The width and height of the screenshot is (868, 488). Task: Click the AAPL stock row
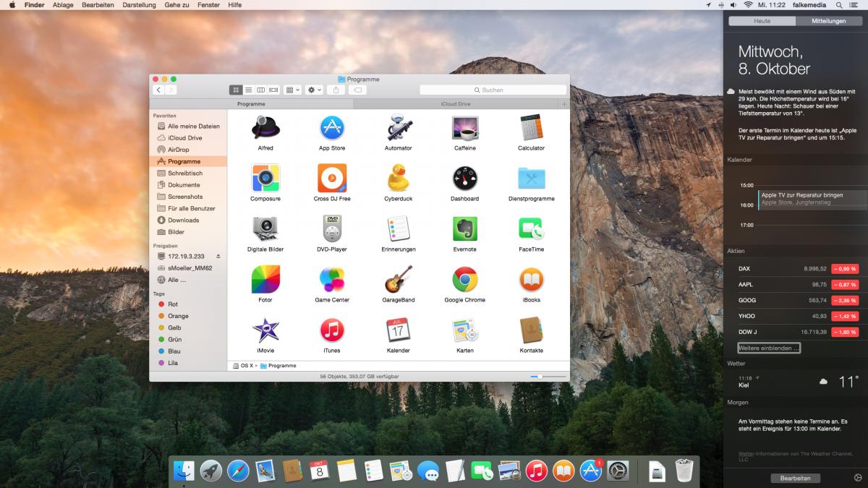(798, 284)
